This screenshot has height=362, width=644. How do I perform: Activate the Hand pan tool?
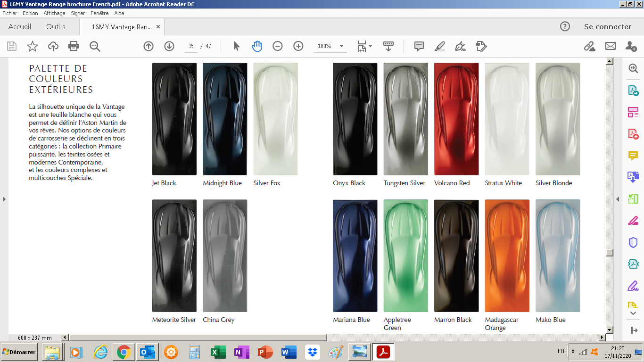click(x=257, y=46)
